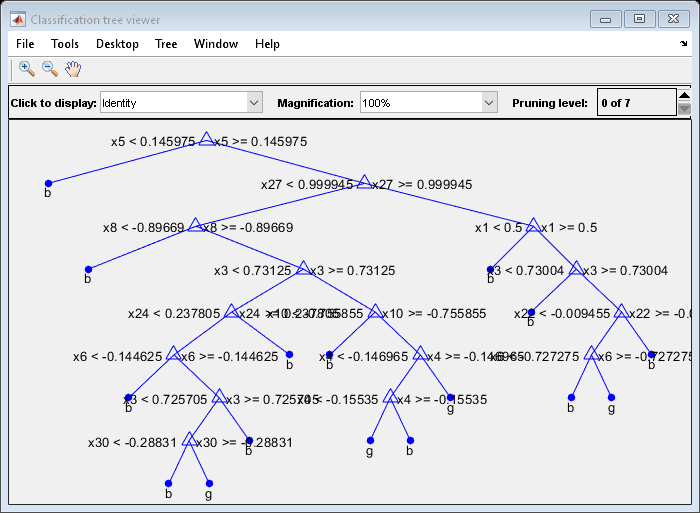The image size is (700, 513).
Task: Decrease pruning level with down arrow
Action: [684, 109]
